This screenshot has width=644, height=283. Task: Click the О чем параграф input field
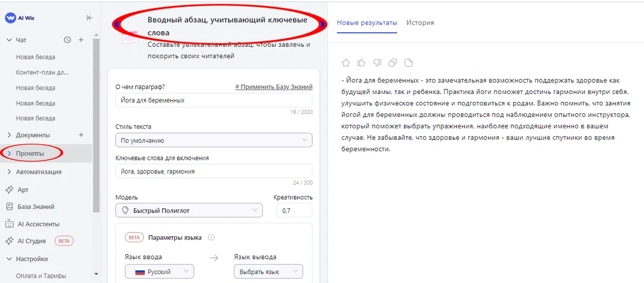214,100
